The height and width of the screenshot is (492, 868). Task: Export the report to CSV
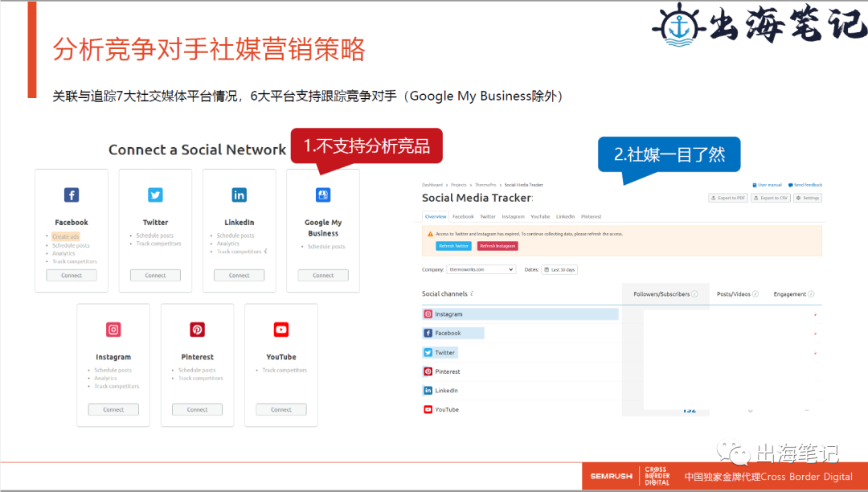pos(771,198)
